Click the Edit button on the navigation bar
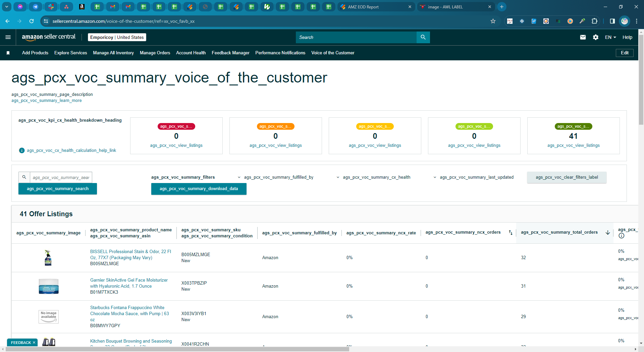The width and height of the screenshot is (644, 352). pyautogui.click(x=625, y=53)
